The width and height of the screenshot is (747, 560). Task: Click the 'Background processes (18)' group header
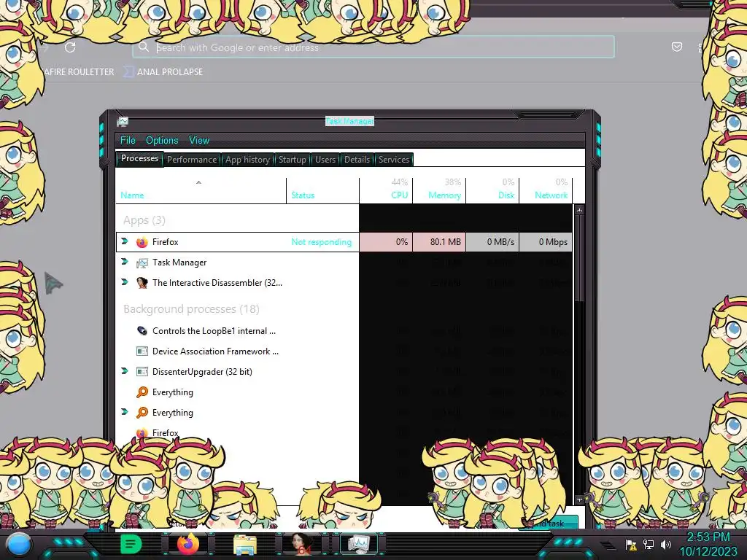click(x=192, y=309)
